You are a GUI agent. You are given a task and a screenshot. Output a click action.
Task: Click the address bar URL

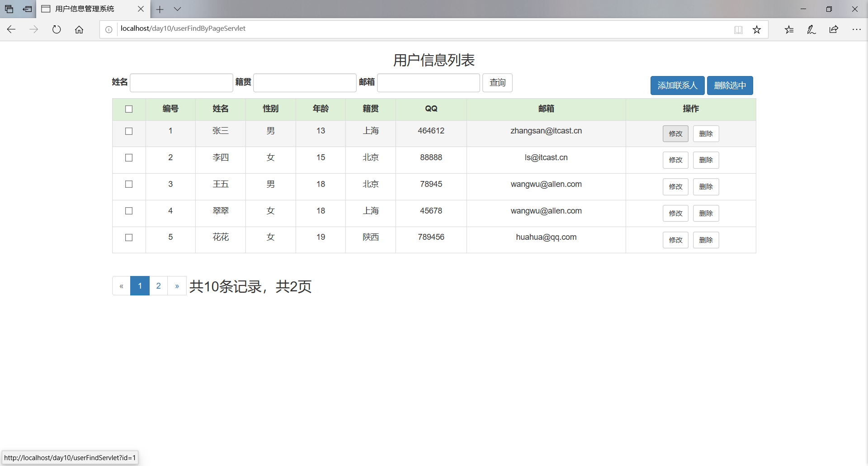(x=183, y=29)
